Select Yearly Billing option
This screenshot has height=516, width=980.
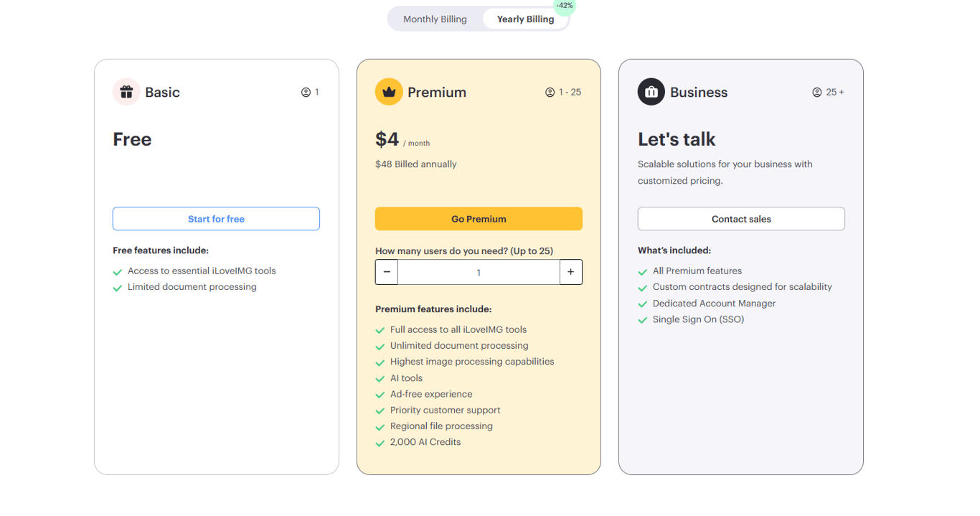(525, 19)
